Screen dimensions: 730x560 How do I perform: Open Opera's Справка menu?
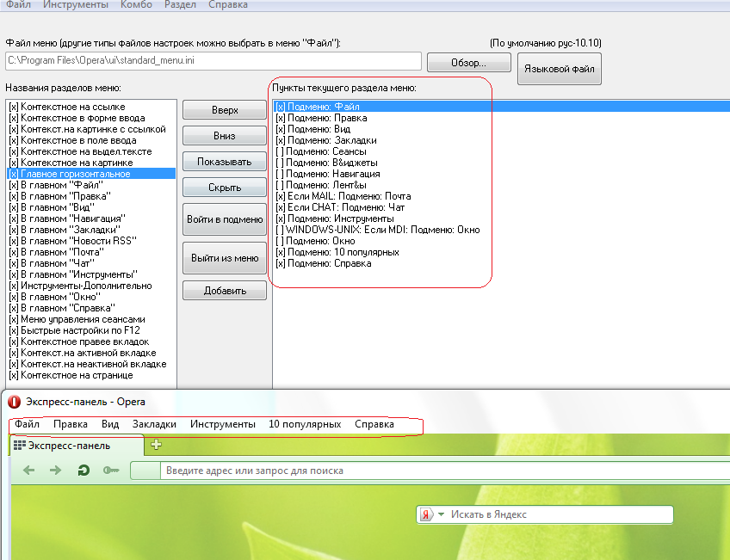point(374,424)
